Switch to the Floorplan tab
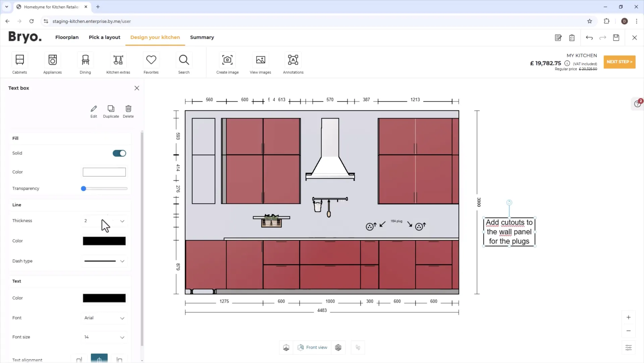This screenshot has height=363, width=644. (67, 37)
